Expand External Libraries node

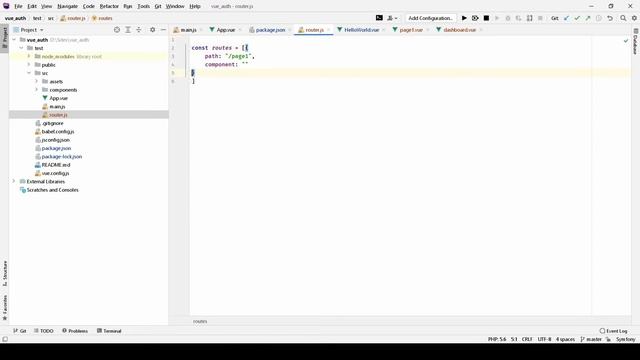click(x=14, y=181)
